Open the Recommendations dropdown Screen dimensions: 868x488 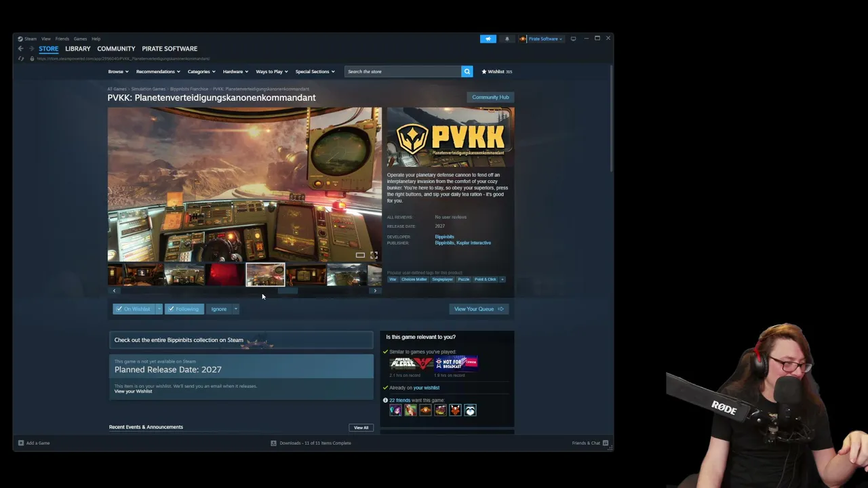158,71
